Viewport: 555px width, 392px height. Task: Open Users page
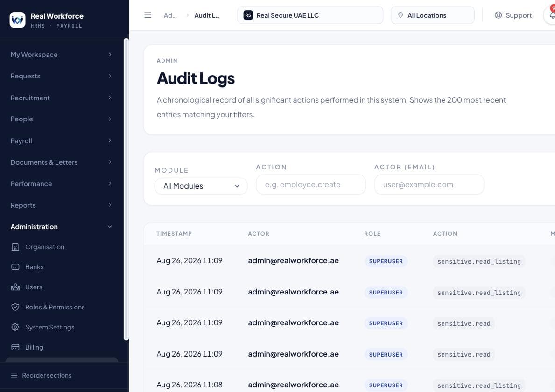pyautogui.click(x=61, y=287)
